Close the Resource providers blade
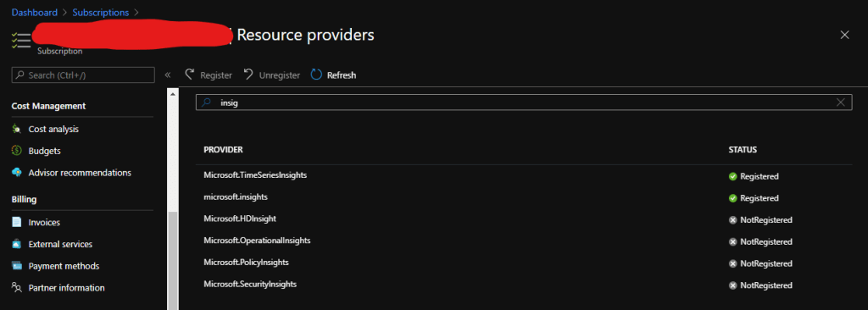Viewport: 868px width, 310px height. [845, 35]
